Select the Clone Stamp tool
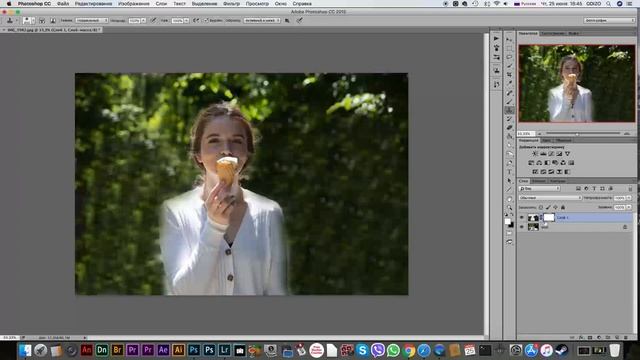This screenshot has width=640, height=360. pyautogui.click(x=509, y=110)
